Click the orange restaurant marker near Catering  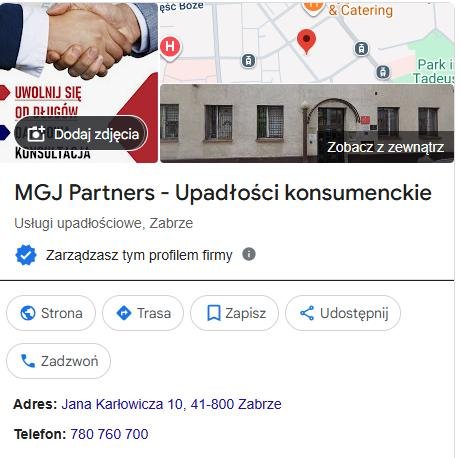(312, 8)
